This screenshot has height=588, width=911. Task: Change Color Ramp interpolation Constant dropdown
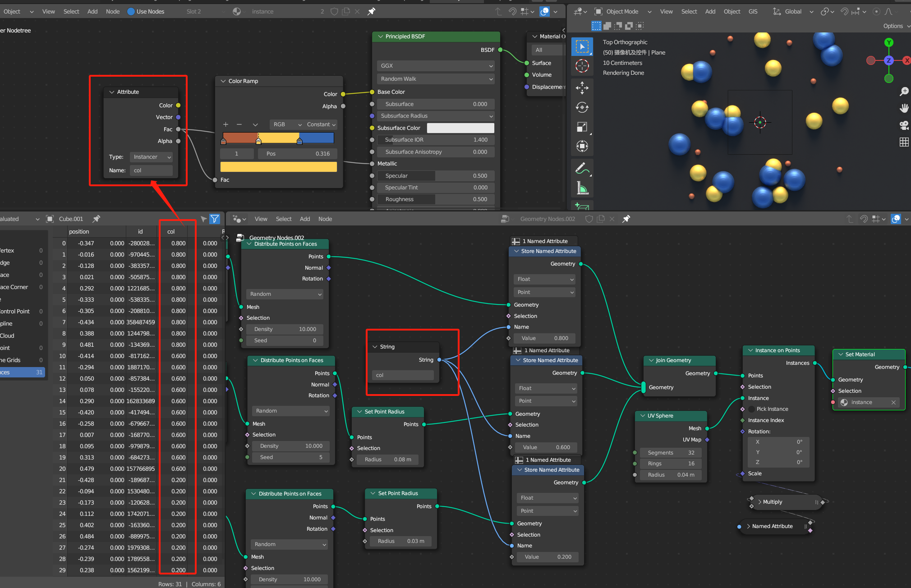coord(320,124)
